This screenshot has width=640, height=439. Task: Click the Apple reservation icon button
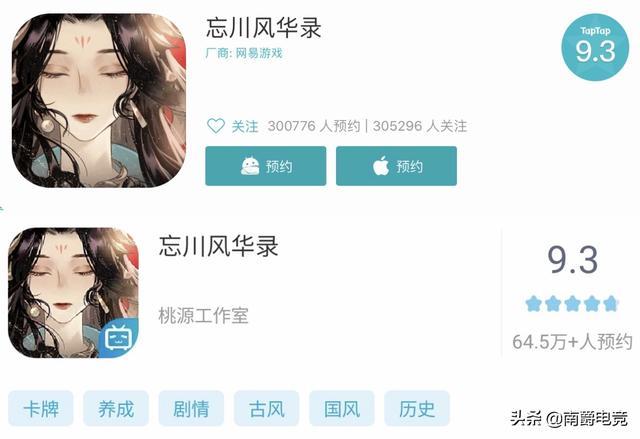pos(396,166)
